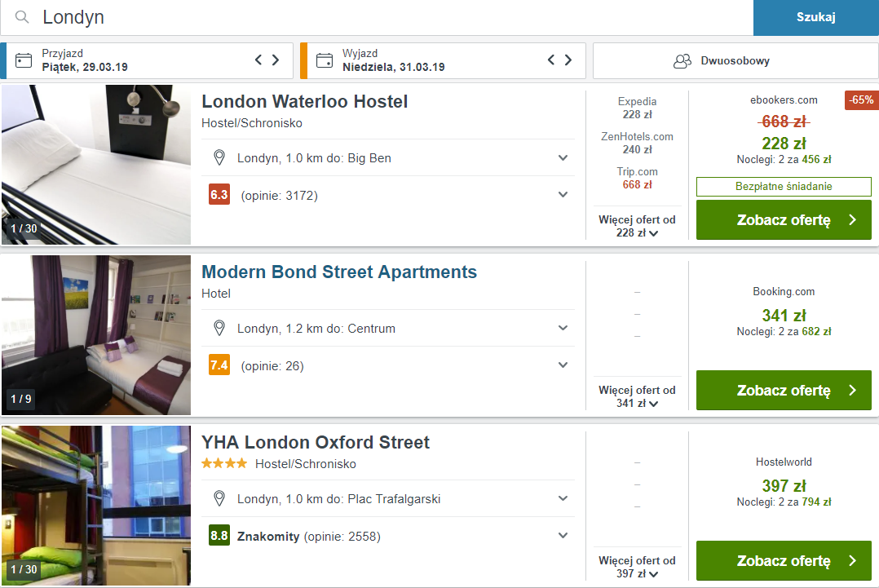This screenshot has width=879, height=588.
Task: Expand more offers from 228 zł
Action: (x=637, y=227)
